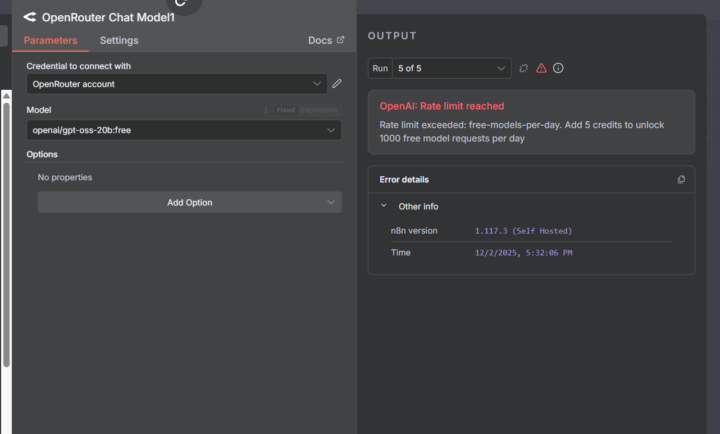Open the OpenRouter account credential dropdown
The image size is (720, 434).
[177, 84]
